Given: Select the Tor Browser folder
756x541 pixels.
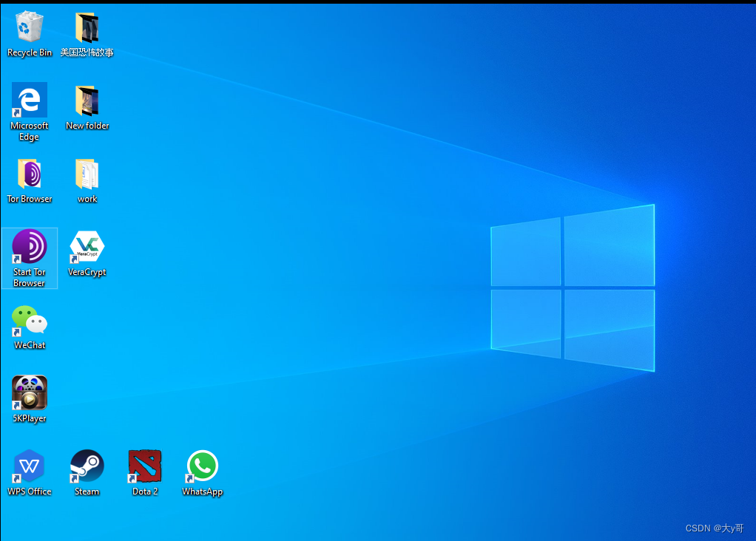Looking at the screenshot, I should (x=29, y=174).
